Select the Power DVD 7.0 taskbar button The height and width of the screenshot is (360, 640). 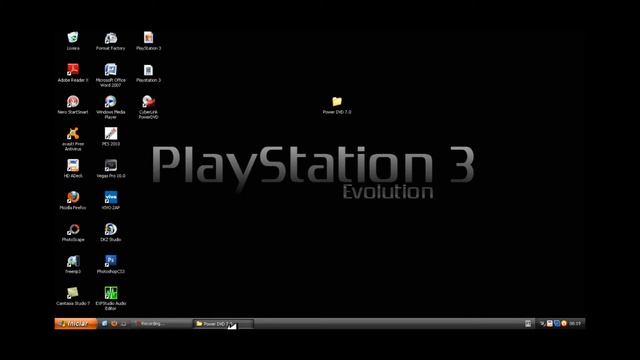[223, 324]
